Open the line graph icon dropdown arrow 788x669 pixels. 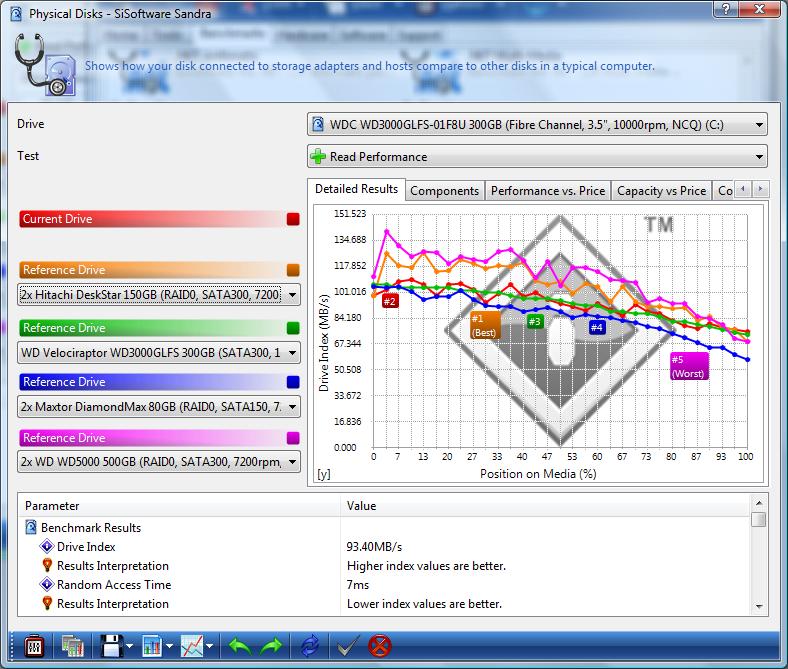210,646
